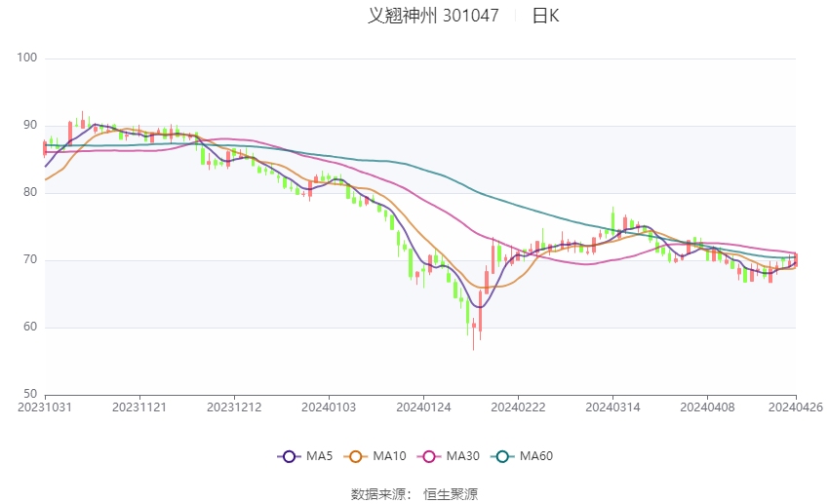
Task: Toggle the MA5 legend series
Action: [x=305, y=456]
